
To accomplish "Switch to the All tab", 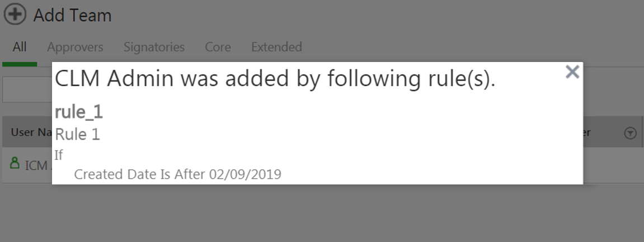I will pyautogui.click(x=20, y=47).
